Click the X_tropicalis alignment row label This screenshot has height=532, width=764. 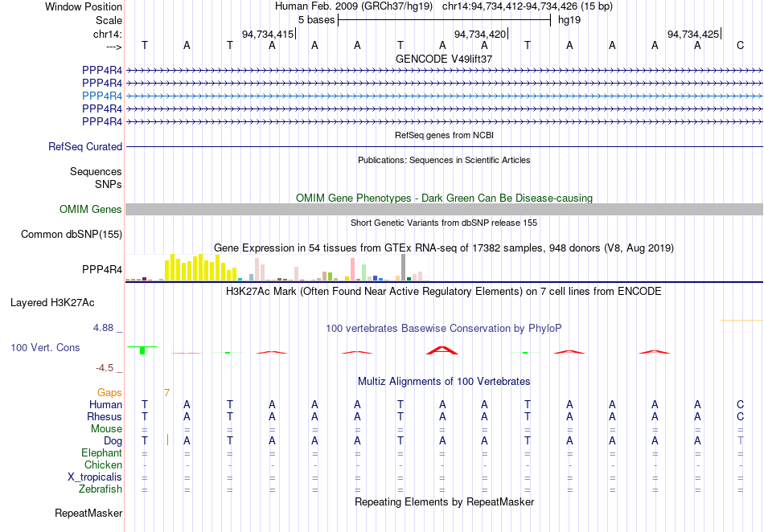[95, 477]
